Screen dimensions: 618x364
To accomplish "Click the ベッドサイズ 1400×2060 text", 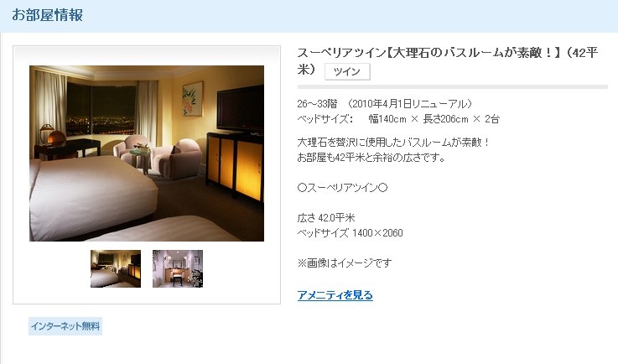I will point(350,232).
